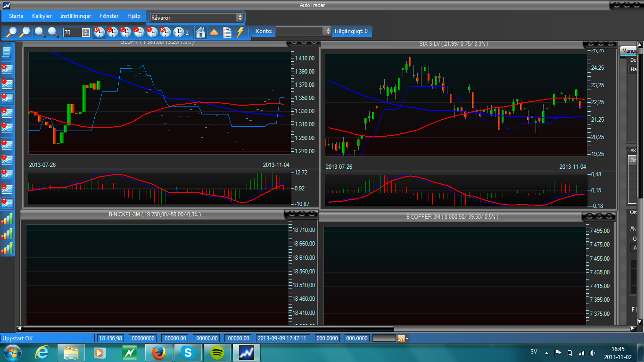Toggle the 30-minute clock timeframe
The image size is (644, 362).
(113, 32)
